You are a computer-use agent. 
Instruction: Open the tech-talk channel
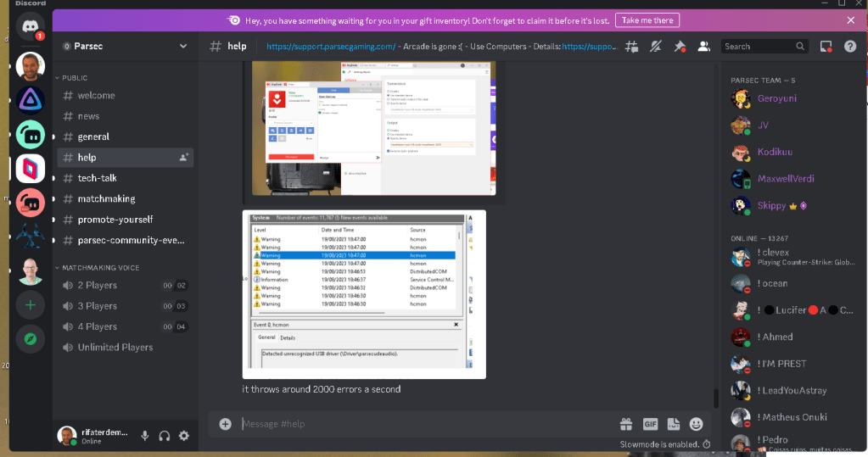coord(125,178)
